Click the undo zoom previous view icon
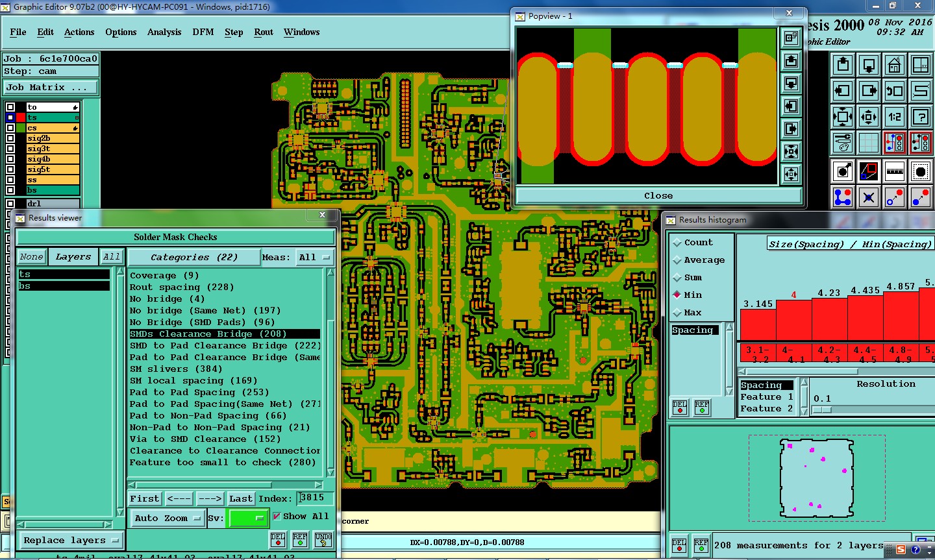This screenshot has width=935, height=560. coord(895,91)
